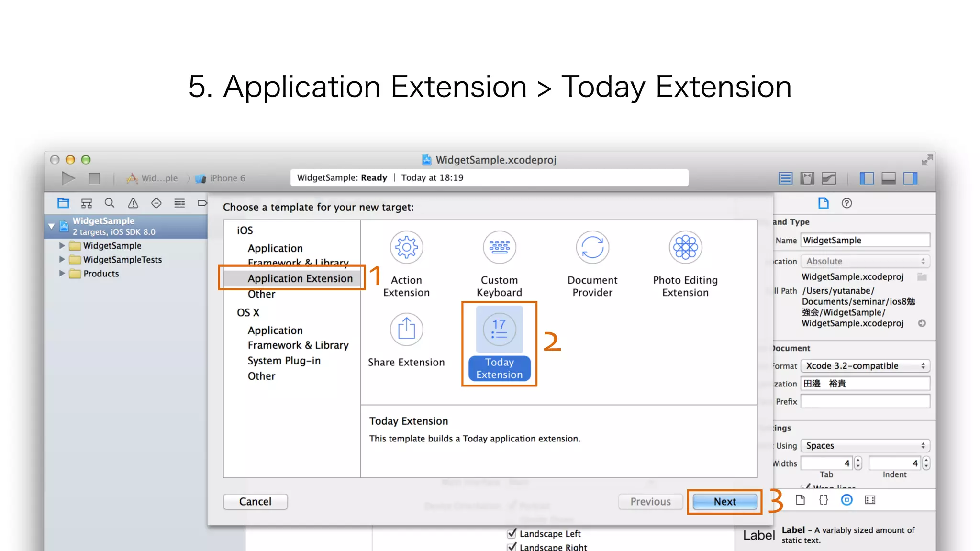Open the Location Absolute dropdown
Image resolution: width=980 pixels, height=551 pixels.
tap(866, 261)
